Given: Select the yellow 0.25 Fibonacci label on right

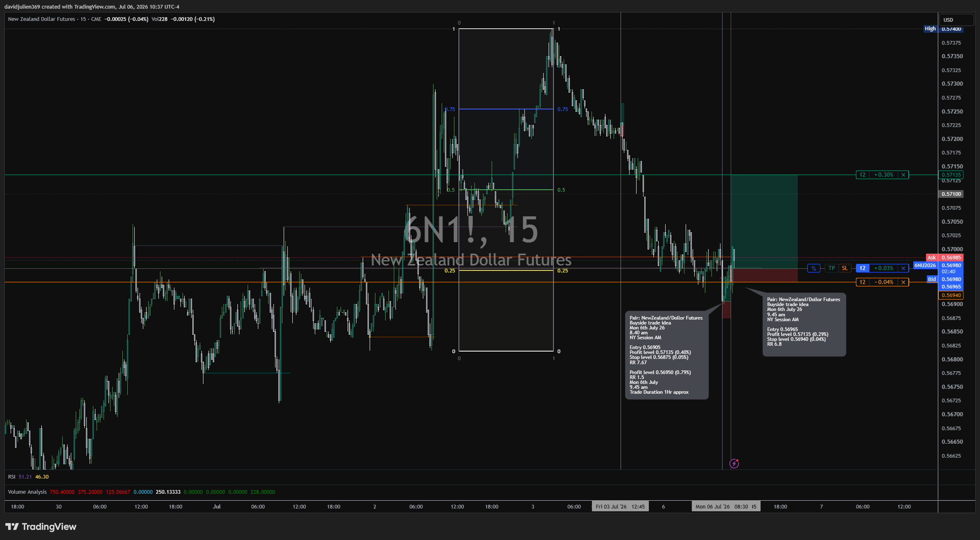Looking at the screenshot, I should pos(563,271).
